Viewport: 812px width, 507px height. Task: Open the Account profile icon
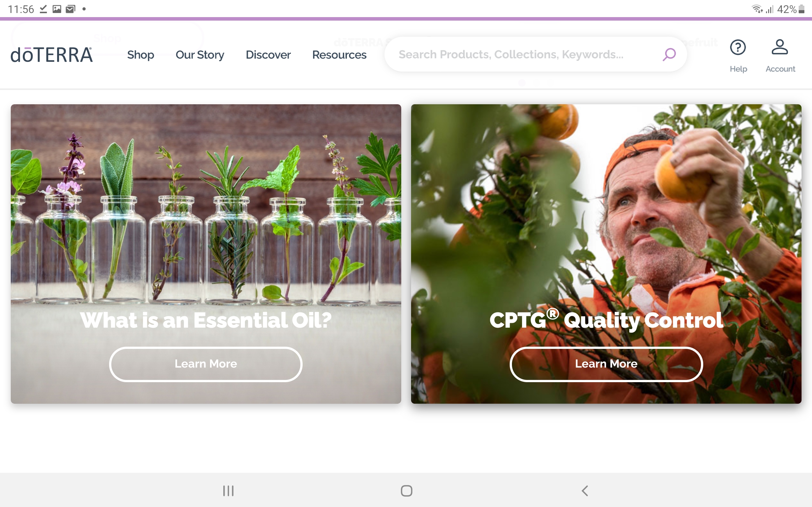(x=779, y=47)
